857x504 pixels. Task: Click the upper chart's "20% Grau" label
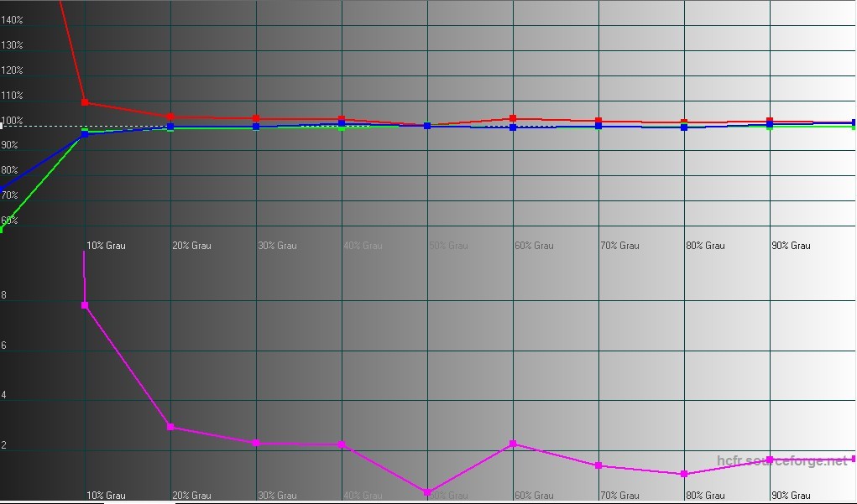pos(192,246)
